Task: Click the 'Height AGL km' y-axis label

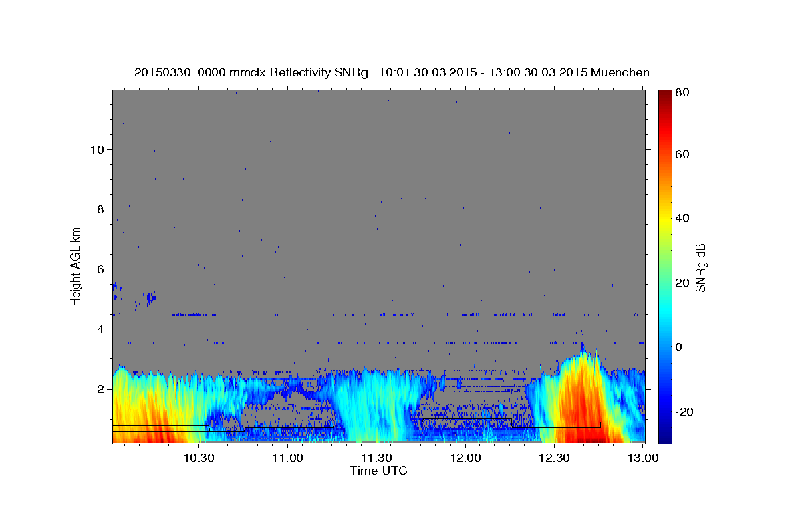Action: (76, 265)
